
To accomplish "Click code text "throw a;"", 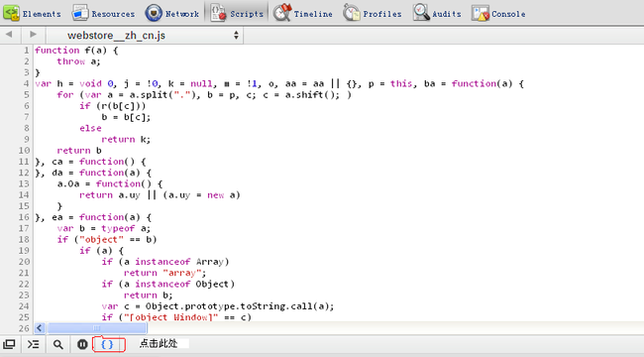I will tap(78, 61).
